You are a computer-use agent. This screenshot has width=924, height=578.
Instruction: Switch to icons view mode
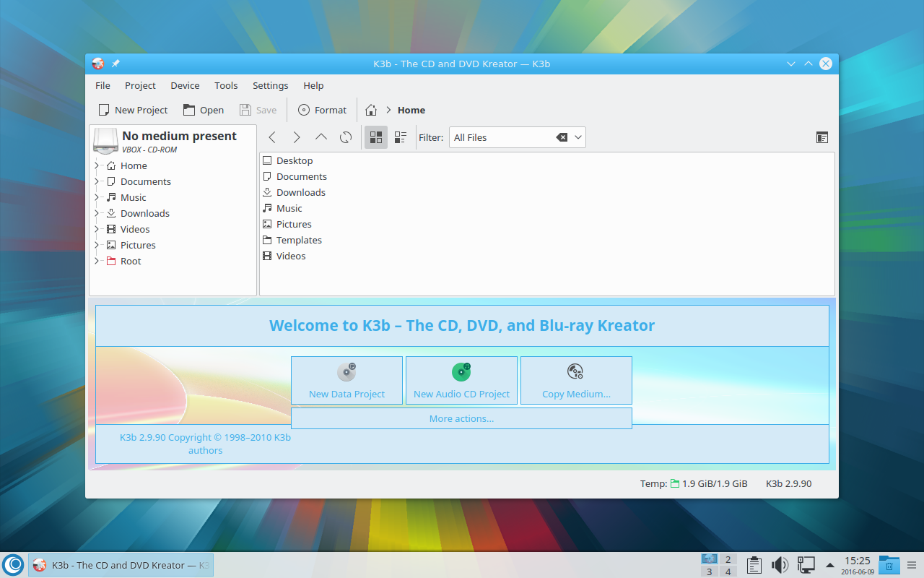376,137
